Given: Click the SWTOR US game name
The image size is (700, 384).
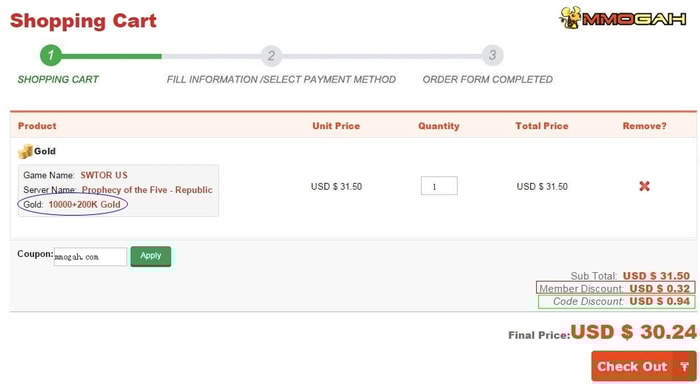Looking at the screenshot, I should point(104,175).
